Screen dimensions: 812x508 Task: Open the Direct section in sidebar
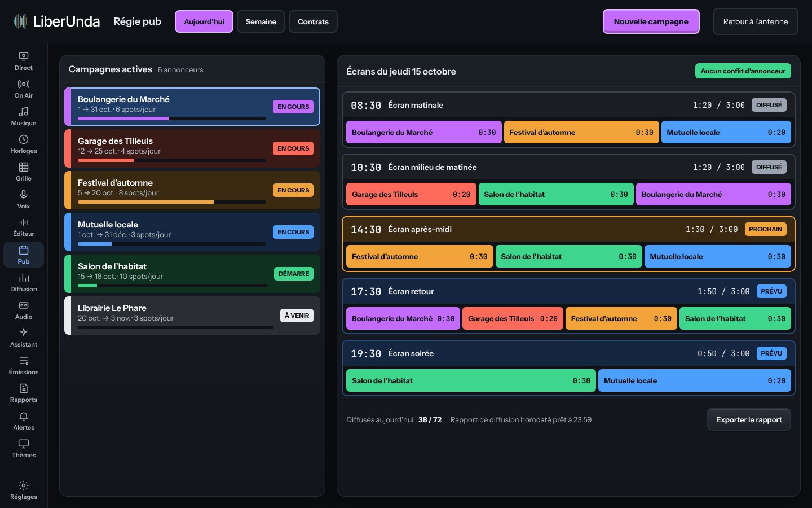pyautogui.click(x=24, y=61)
